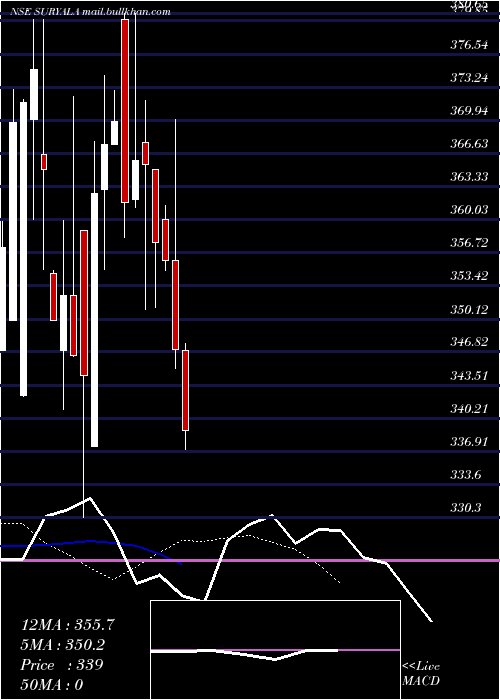This screenshot has height=700, width=500.
Task: Select the 373.24 price axis label
Action: point(469,78)
